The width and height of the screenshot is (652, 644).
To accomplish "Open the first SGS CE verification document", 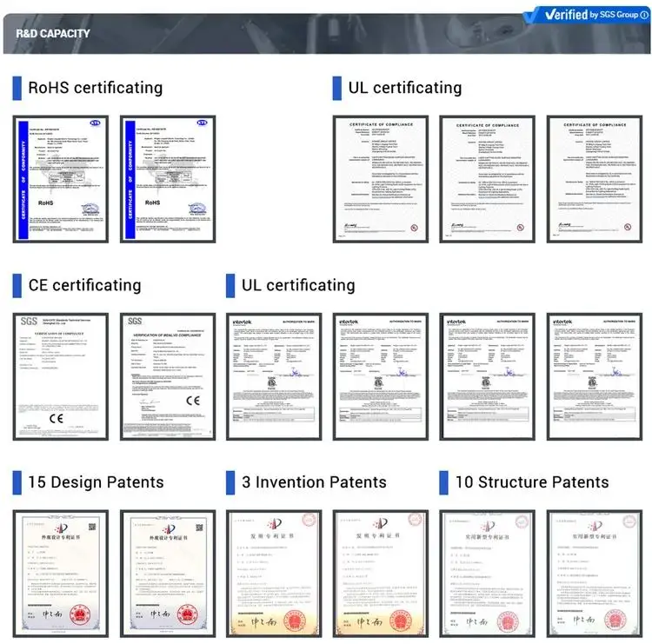I will [x=61, y=376].
